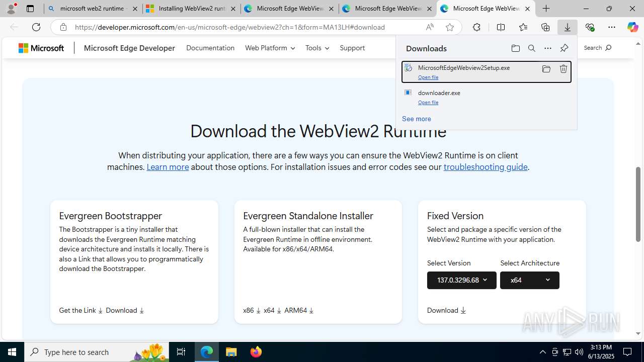Open notifications center icon
Image resolution: width=644 pixels, height=362 pixels.
pos(627,352)
